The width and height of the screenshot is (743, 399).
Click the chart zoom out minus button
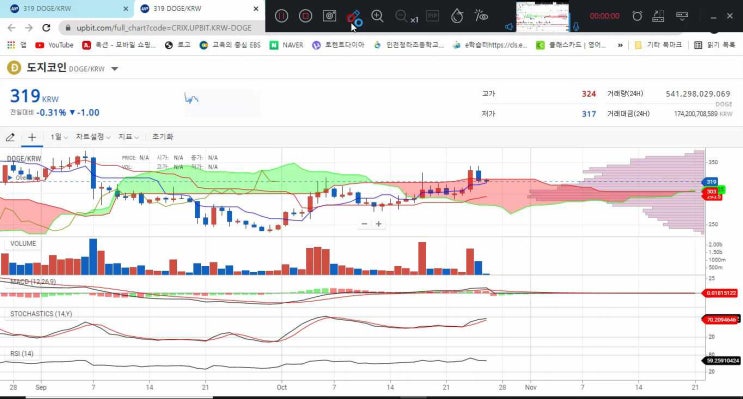pos(364,224)
